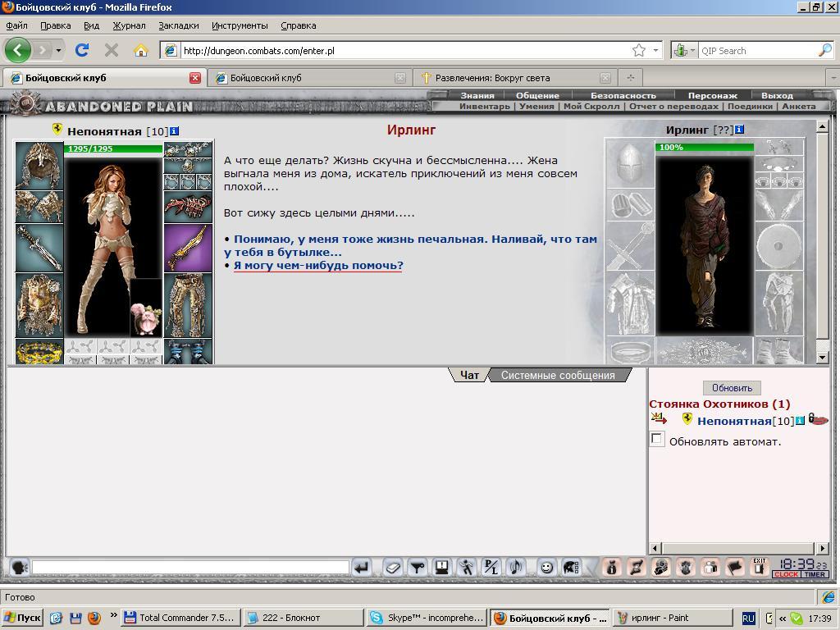The height and width of the screenshot is (630, 840).
Task: Focus the QIP Search field
Action: [x=758, y=50]
